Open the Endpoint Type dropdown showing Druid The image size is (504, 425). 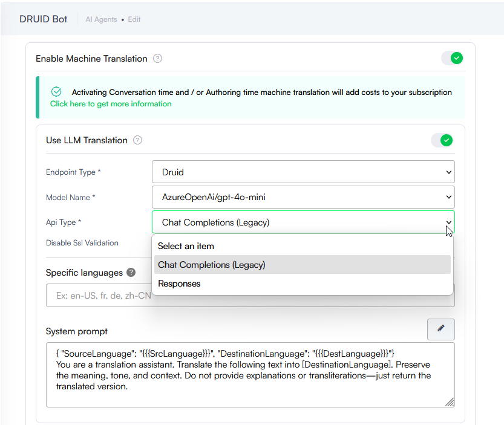click(x=303, y=172)
